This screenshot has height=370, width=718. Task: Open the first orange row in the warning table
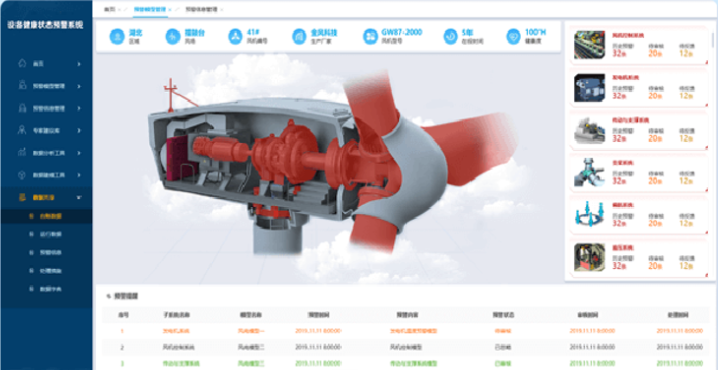(407, 331)
